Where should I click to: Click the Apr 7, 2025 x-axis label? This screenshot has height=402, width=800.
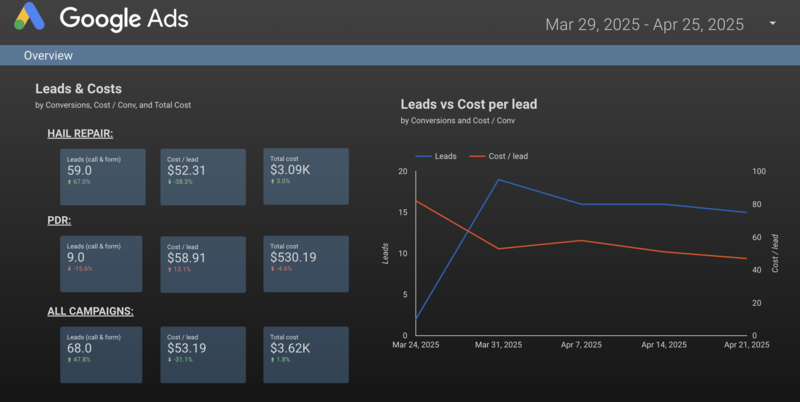point(581,345)
